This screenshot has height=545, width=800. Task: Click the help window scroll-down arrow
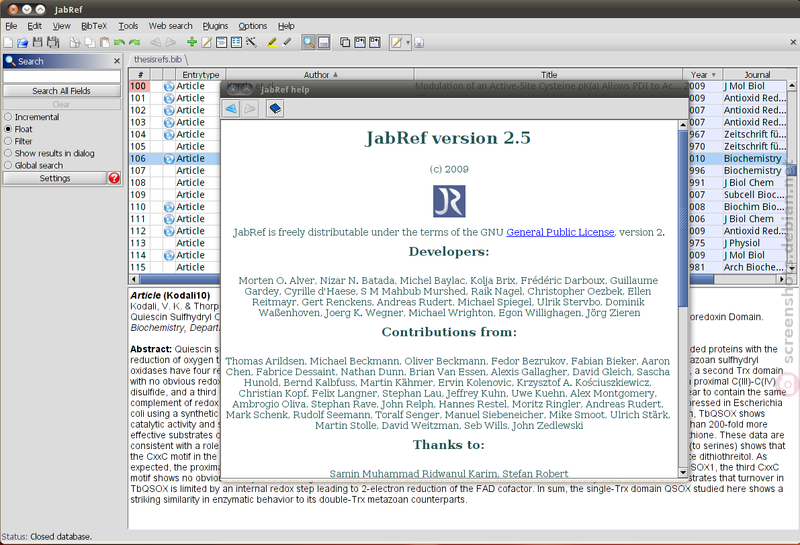[x=683, y=473]
